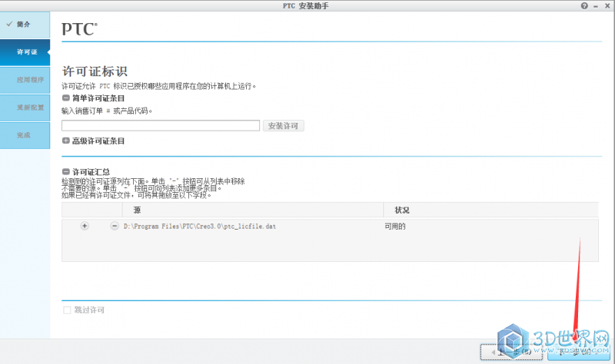Click the 可用的 status cell
615x364 pixels.
coord(395,227)
